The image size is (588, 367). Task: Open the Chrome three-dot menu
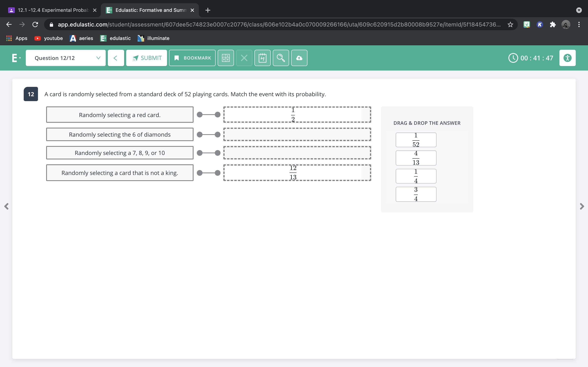579,24
